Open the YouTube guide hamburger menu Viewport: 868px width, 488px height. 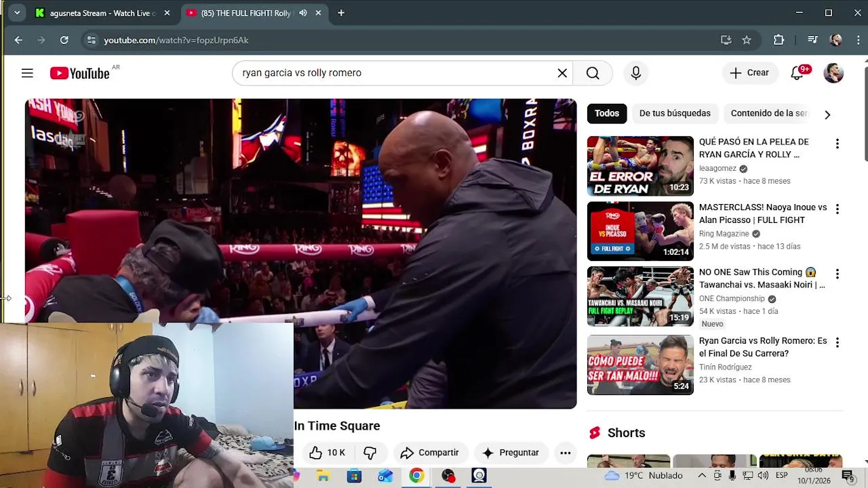pos(27,73)
